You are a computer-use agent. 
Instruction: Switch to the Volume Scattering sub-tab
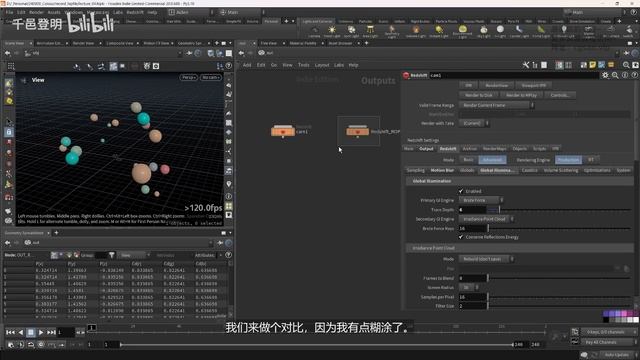(x=561, y=170)
